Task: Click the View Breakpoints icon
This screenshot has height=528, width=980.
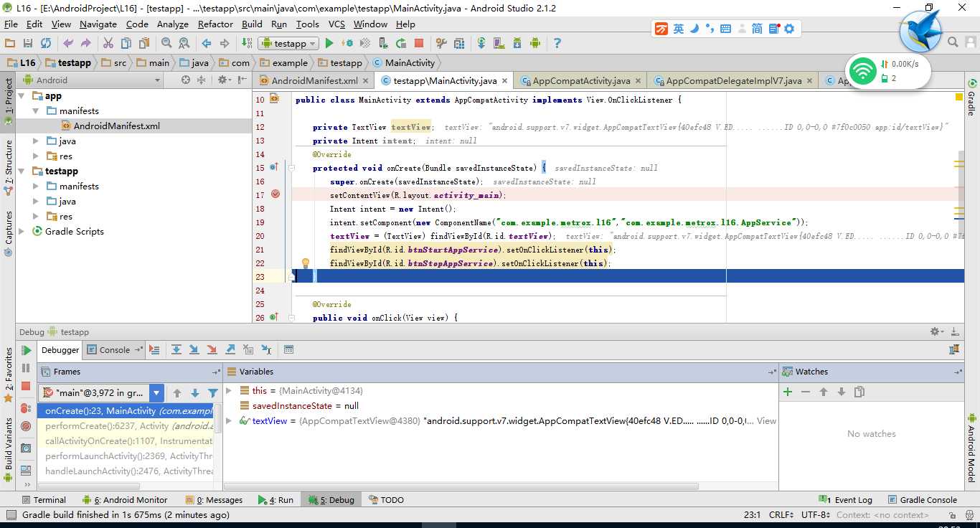Action: pos(26,408)
